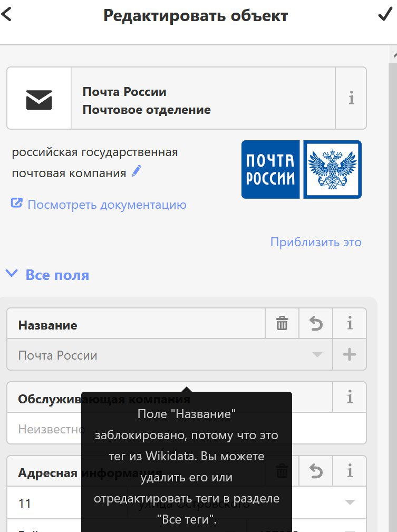This screenshot has height=532, width=397.
Task: Click the Редактировать объект header title
Action: point(196,16)
